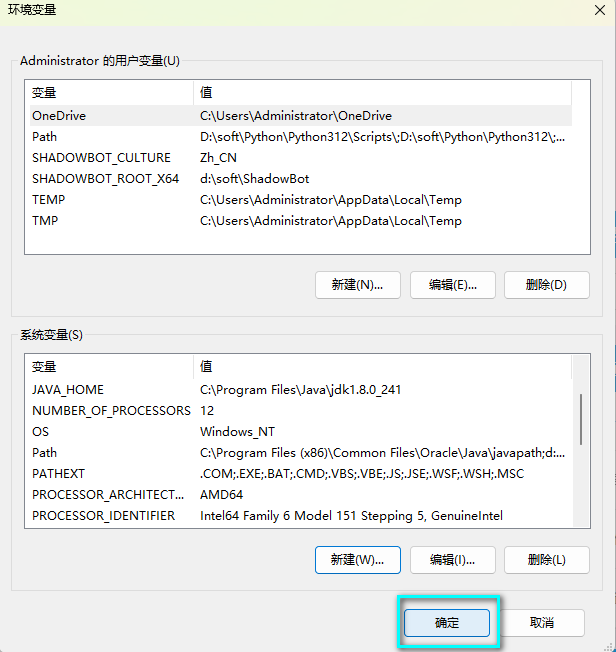Select the JAVA_HOME system variable
Screen dimensions: 616x652
click(301, 390)
